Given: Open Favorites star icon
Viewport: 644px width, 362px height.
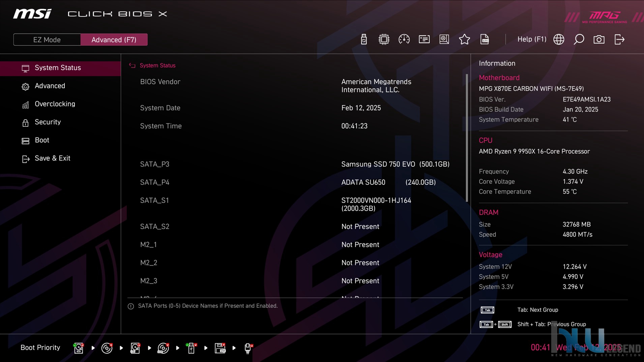Looking at the screenshot, I should [464, 39].
